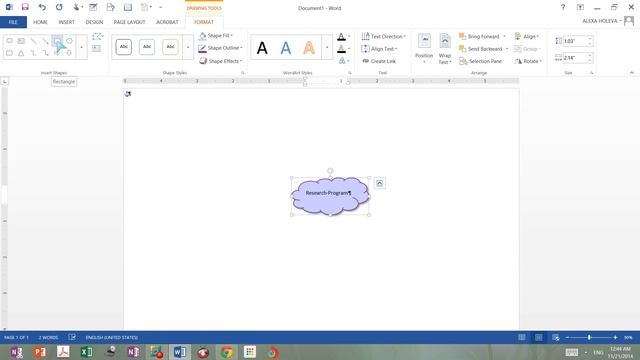Viewport: 640px width, 360px height.
Task: Apply the third Abc orange shape style
Action: coord(170,47)
